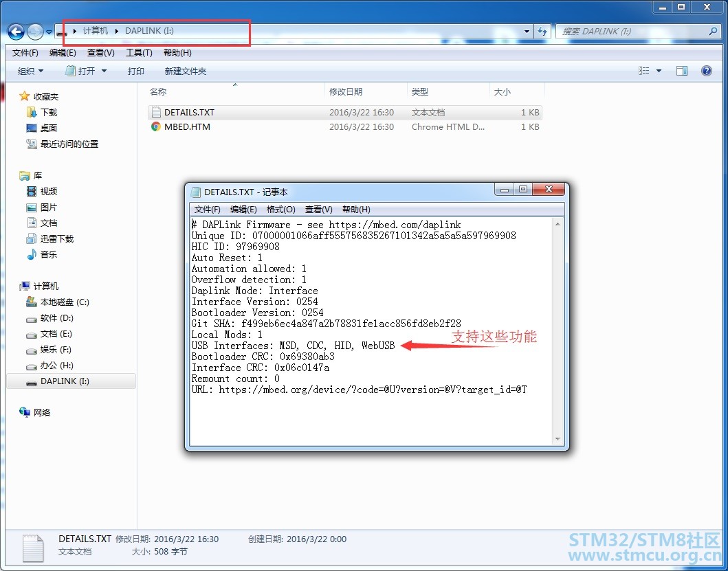
Task: Go back using the Explorer back arrow
Action: [16, 32]
